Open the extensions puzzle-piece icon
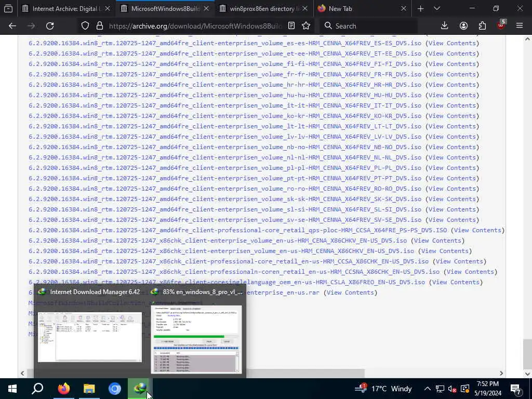 coord(482,26)
